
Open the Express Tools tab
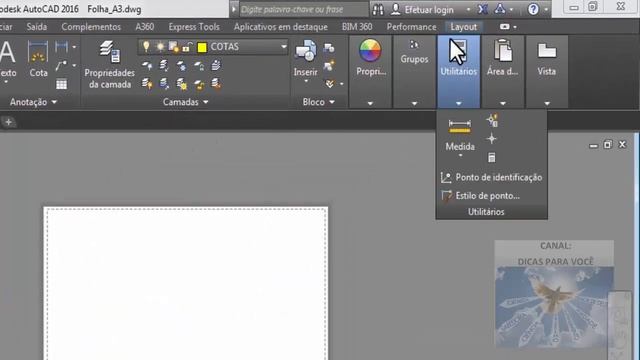coord(194,27)
